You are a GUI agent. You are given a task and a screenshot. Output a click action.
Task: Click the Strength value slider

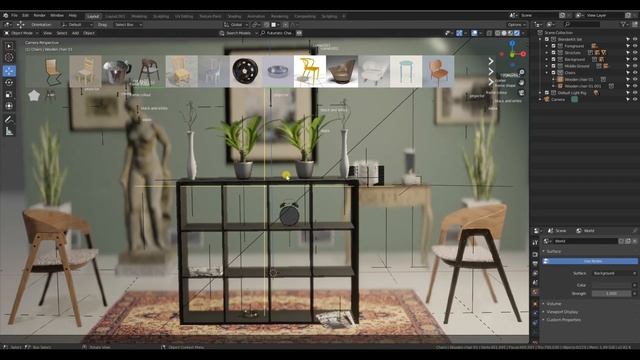pyautogui.click(x=612, y=293)
